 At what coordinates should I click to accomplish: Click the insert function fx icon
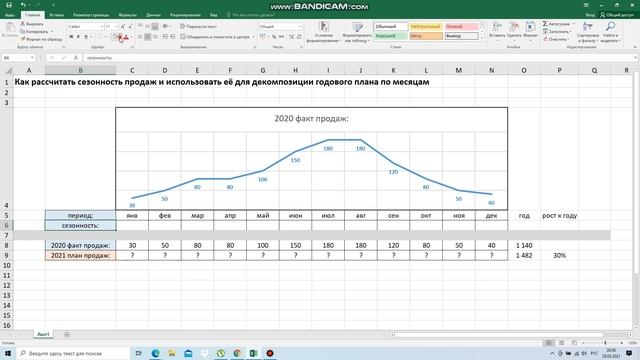click(76, 58)
